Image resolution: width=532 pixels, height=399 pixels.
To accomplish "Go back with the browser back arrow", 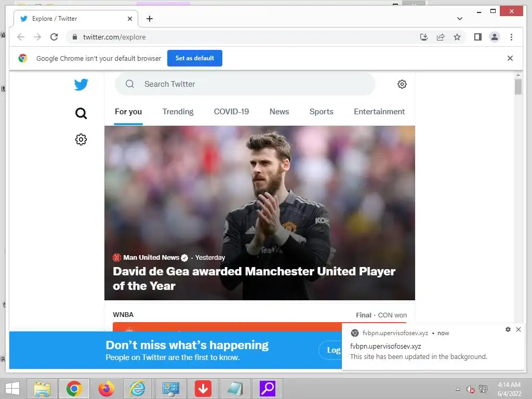I will 21,37.
